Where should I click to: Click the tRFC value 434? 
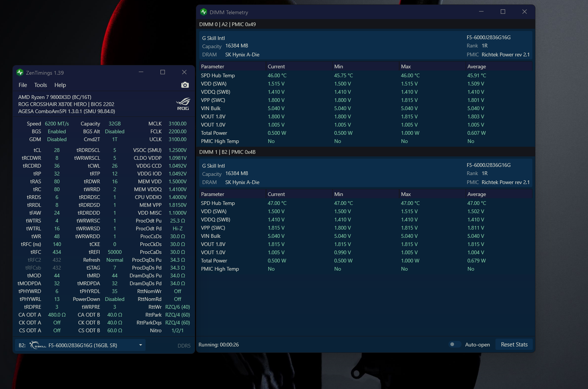pyautogui.click(x=57, y=252)
